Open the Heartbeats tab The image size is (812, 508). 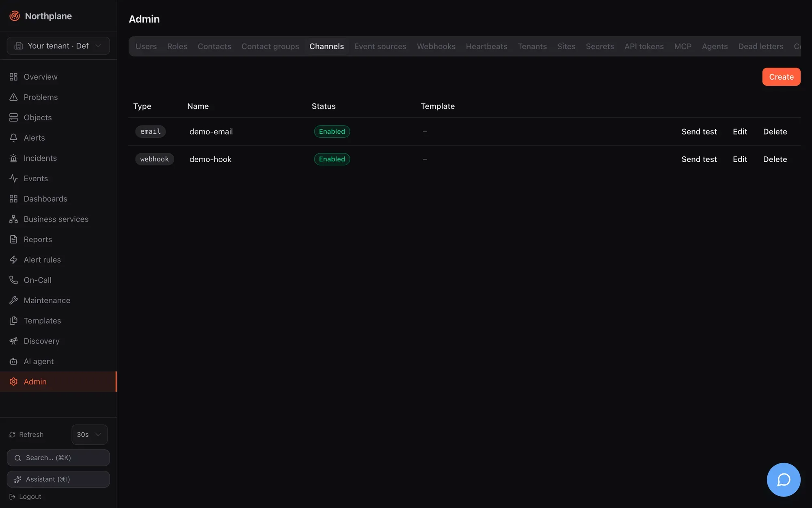point(486,46)
